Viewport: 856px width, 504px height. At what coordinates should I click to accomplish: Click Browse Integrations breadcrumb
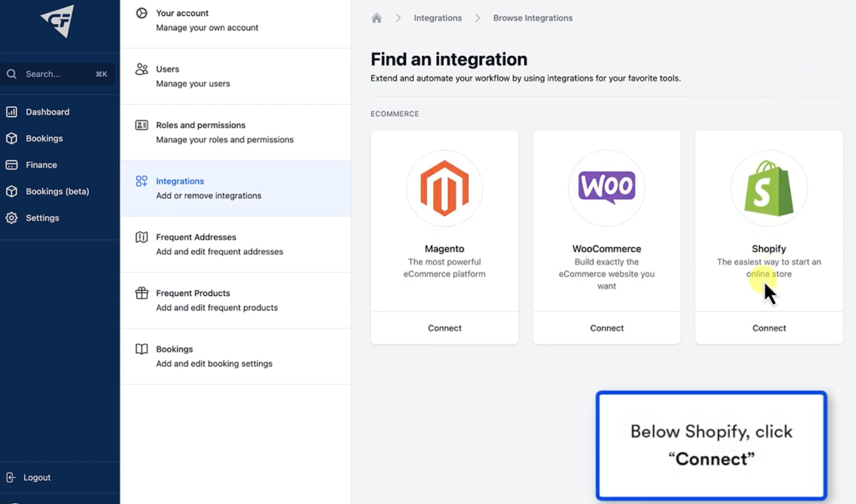(533, 18)
